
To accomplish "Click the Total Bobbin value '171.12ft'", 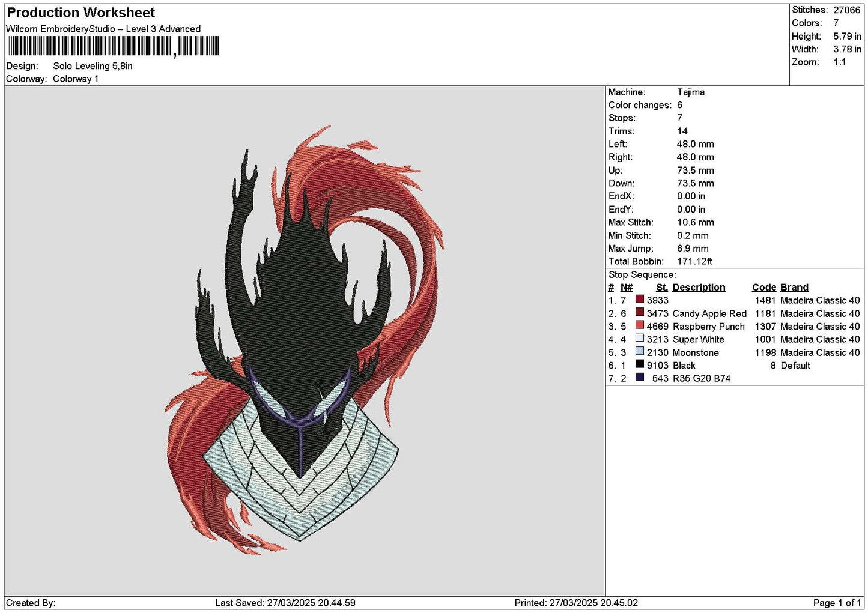I will (x=694, y=261).
